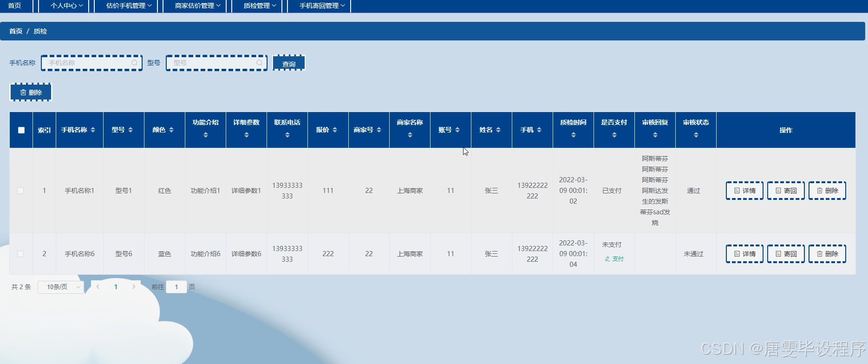Click the bulk 删除 button above table

point(31,93)
